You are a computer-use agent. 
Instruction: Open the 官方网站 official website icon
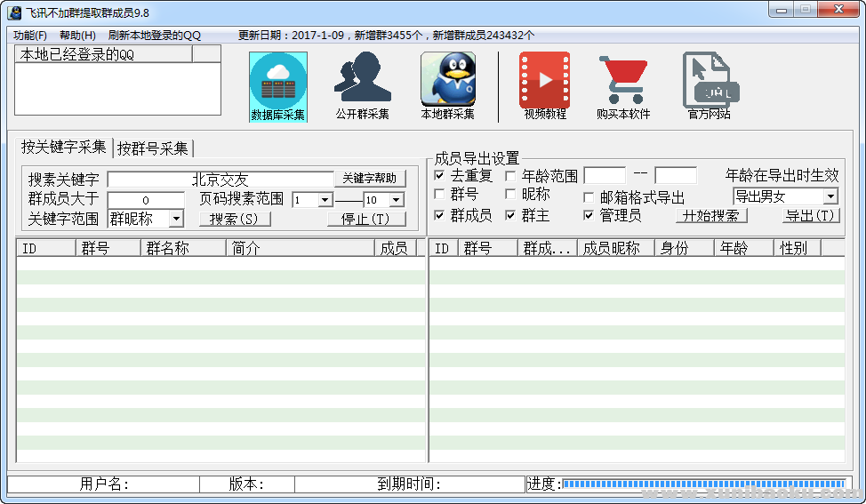click(709, 81)
